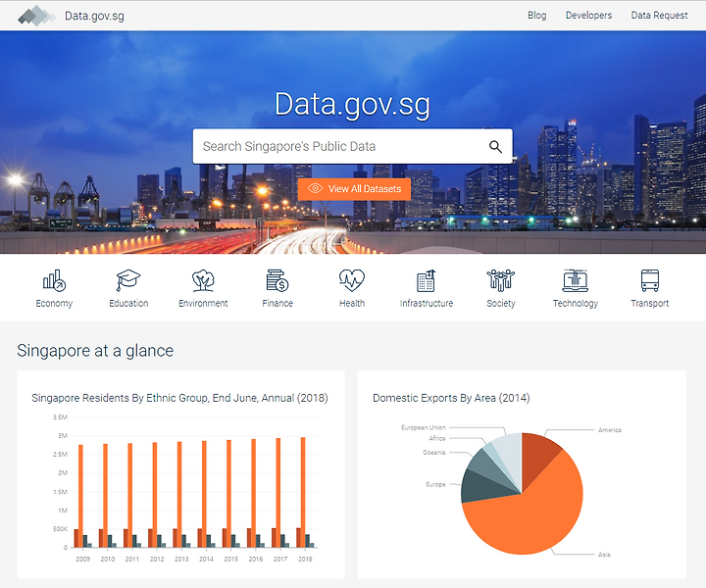706x588 pixels.
Task: Select the Health heartbeat icon
Action: [352, 280]
